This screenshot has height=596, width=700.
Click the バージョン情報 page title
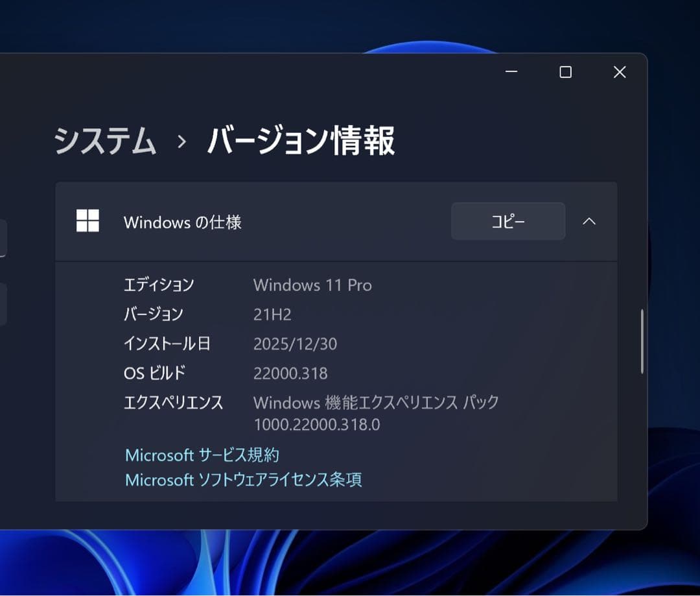301,141
